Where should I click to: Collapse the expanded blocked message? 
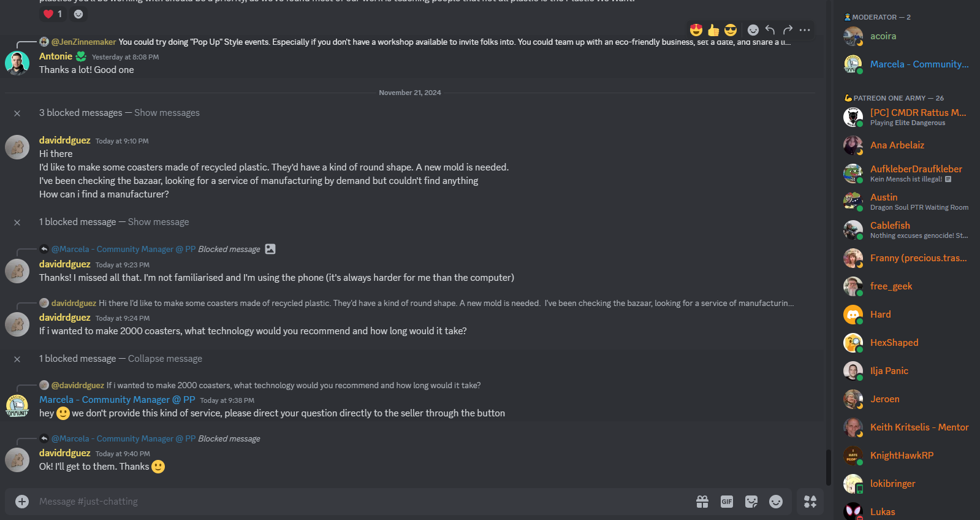pyautogui.click(x=165, y=359)
